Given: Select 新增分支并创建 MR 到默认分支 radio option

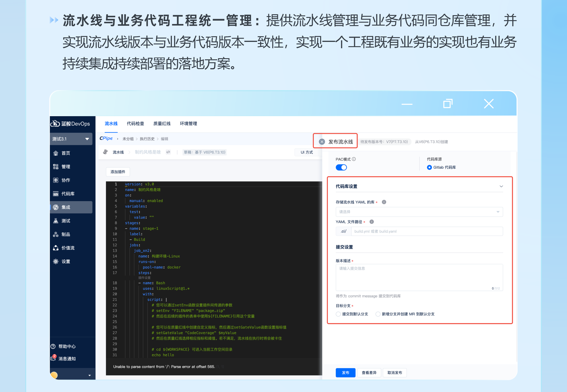Looking at the screenshot, I should click(x=378, y=314).
